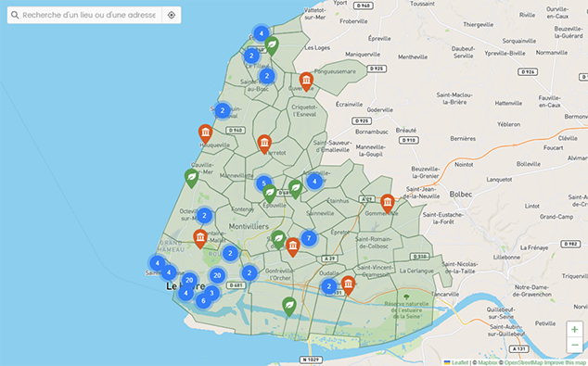Expand the cluster of 5 near Épouville
This screenshot has height=366, width=588.
264,183
